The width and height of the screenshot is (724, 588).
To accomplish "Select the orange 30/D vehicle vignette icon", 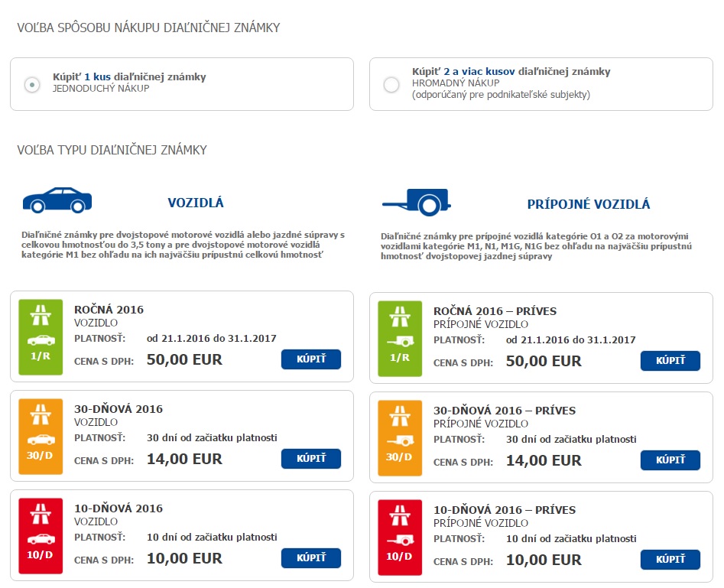I will 41,437.
